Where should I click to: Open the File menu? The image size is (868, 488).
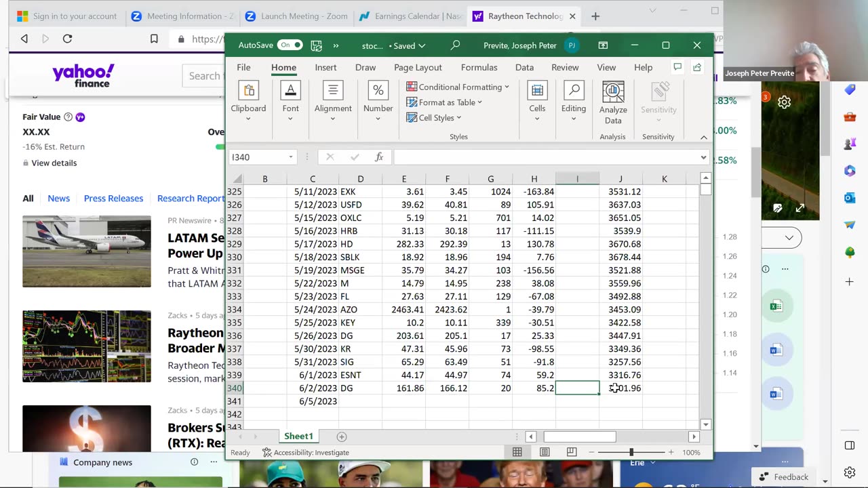[243, 67]
